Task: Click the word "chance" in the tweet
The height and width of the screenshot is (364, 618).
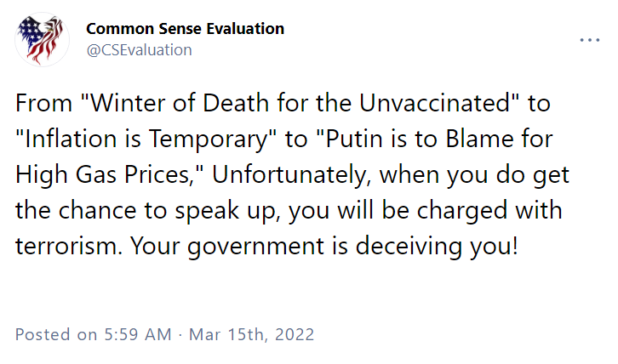Action: [97, 211]
